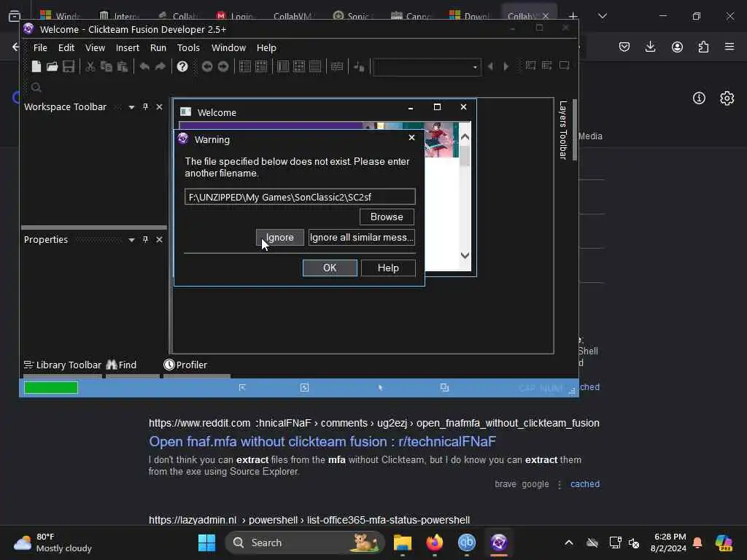The image size is (747, 560).
Task: Click the Ignore button
Action: (280, 237)
